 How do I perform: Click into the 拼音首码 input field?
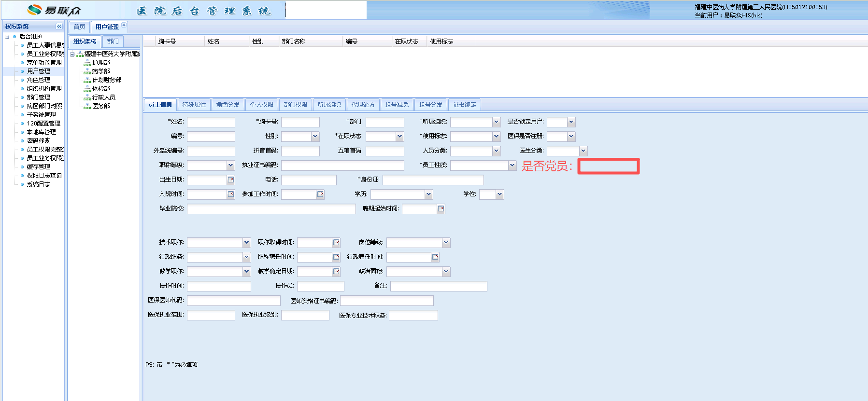tap(300, 151)
